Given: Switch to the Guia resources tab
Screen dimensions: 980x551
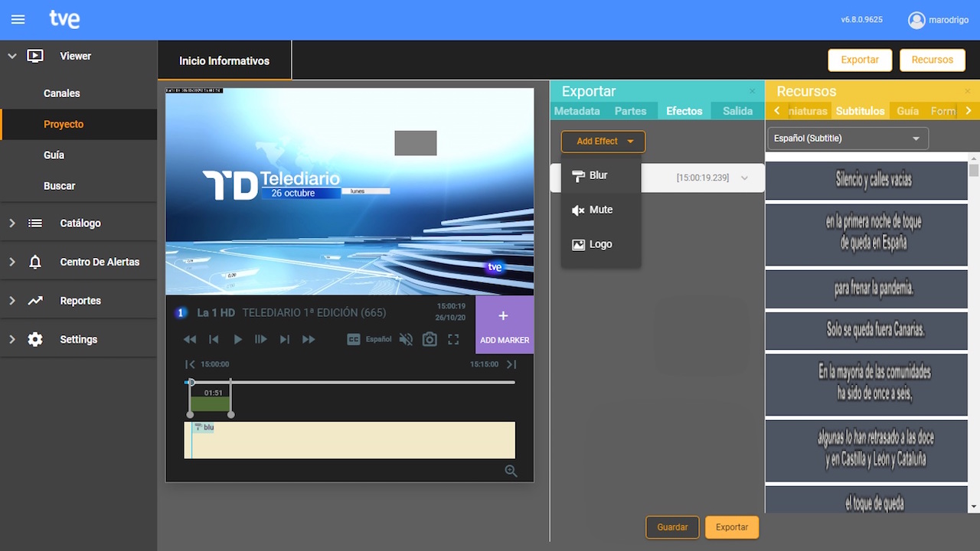Looking at the screenshot, I should (908, 111).
